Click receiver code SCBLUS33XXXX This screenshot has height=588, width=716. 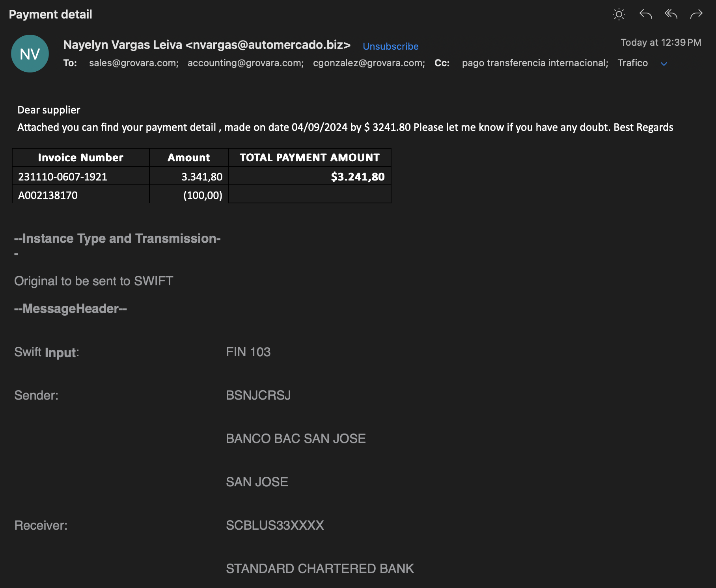275,525
